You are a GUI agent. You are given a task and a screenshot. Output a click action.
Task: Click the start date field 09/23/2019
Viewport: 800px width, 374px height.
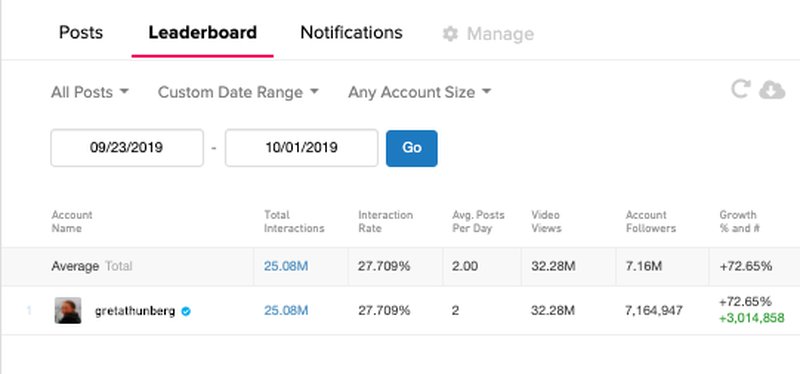pyautogui.click(x=127, y=148)
